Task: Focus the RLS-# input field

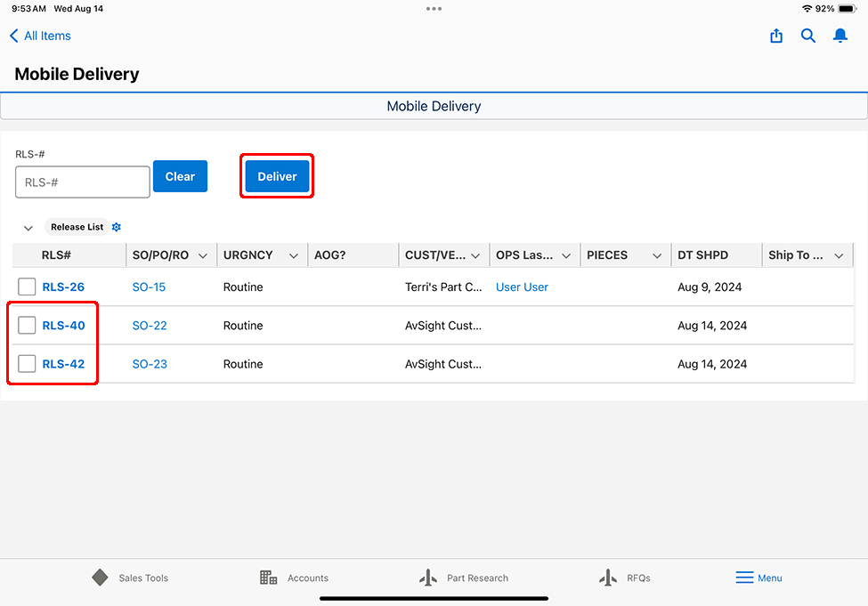Action: click(83, 182)
